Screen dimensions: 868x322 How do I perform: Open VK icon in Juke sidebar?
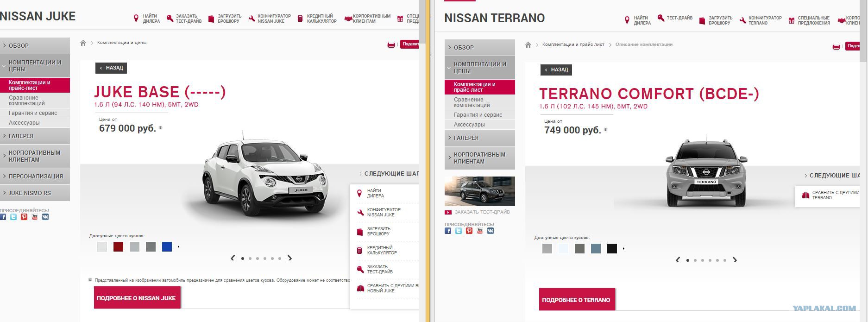[x=45, y=216]
